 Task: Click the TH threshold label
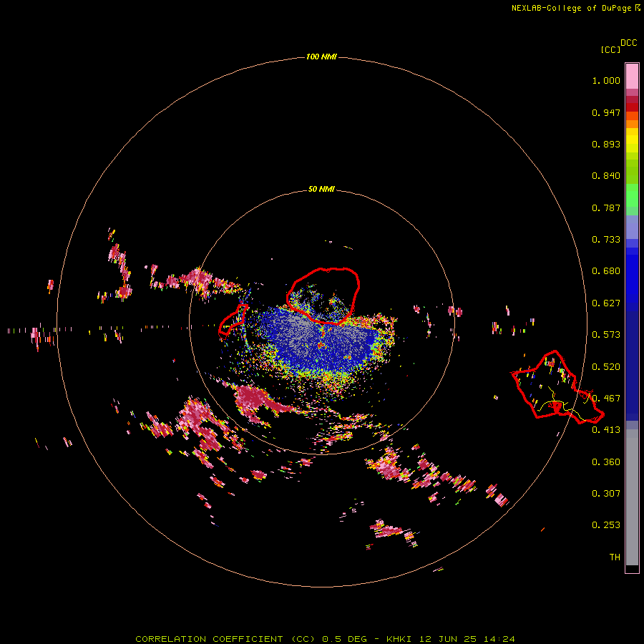(615, 557)
